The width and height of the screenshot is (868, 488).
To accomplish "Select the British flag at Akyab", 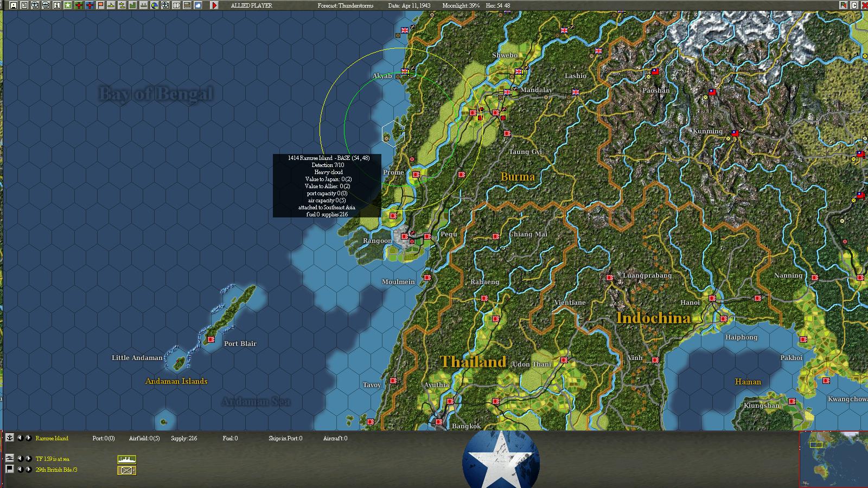I will 405,71.
